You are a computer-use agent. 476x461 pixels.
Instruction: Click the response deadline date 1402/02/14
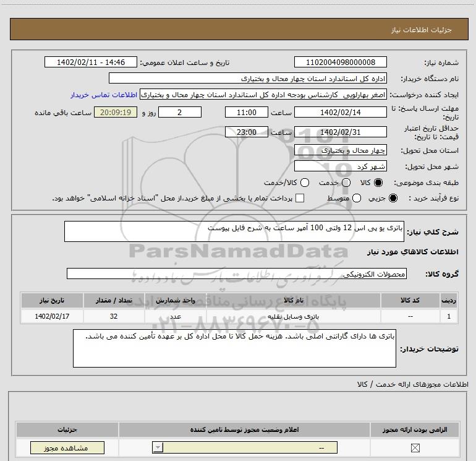pos(340,112)
